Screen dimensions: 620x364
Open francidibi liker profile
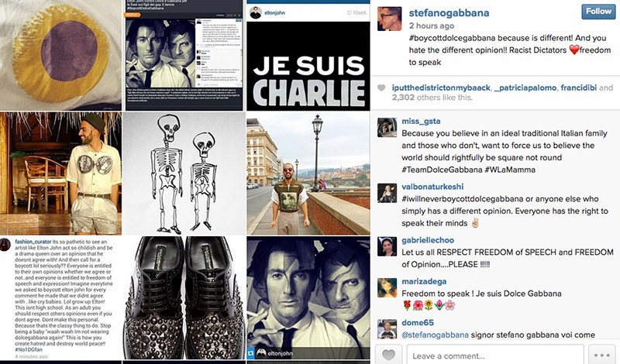coord(578,88)
